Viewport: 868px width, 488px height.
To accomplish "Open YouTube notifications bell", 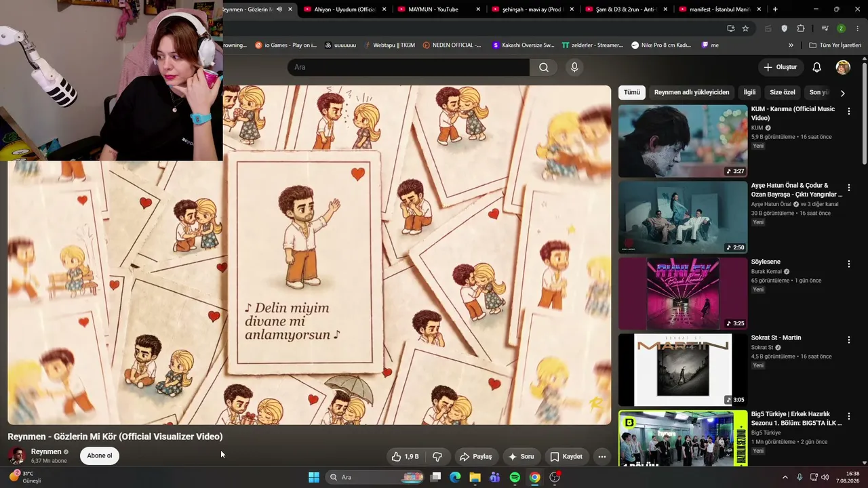I will point(817,67).
